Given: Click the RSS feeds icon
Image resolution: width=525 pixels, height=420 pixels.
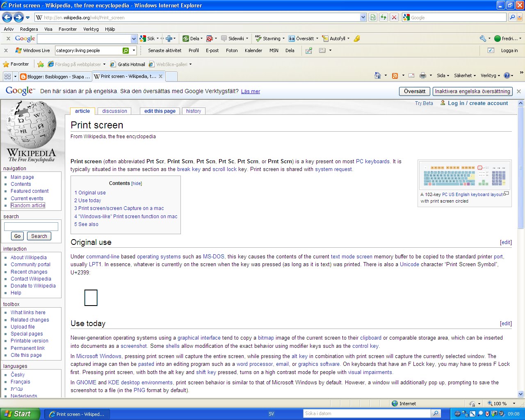Looking at the screenshot, I should 395,75.
